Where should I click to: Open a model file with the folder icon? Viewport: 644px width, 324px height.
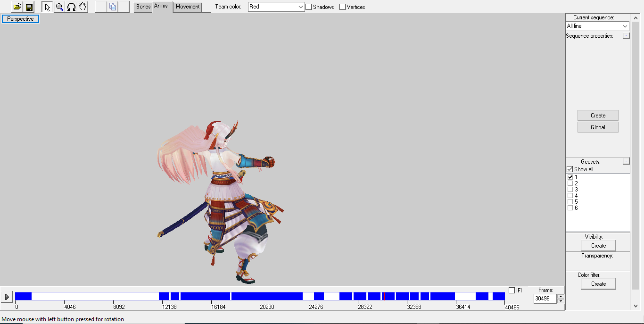(x=17, y=7)
